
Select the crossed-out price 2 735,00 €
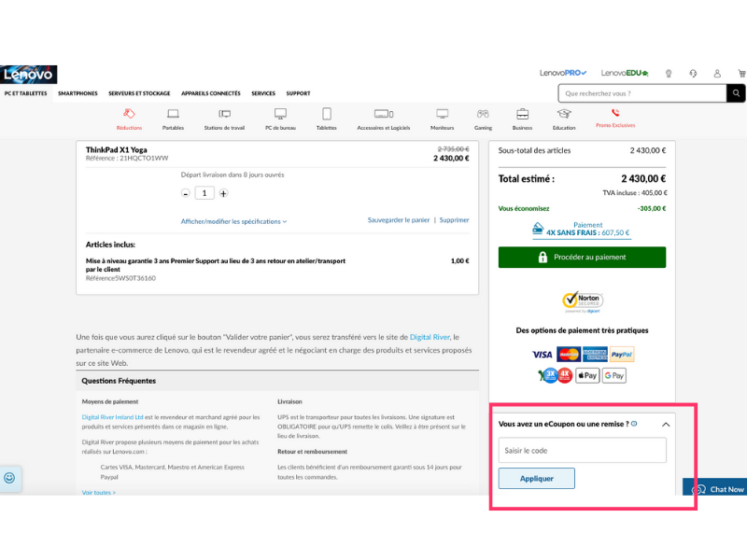tap(454, 149)
